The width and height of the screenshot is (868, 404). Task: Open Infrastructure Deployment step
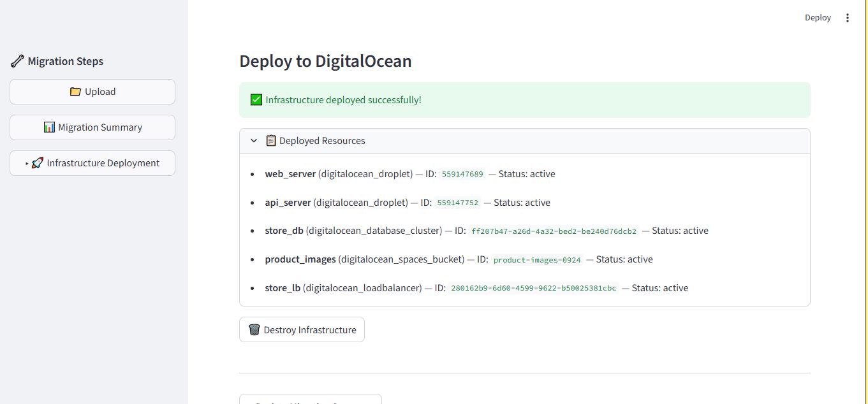click(92, 163)
